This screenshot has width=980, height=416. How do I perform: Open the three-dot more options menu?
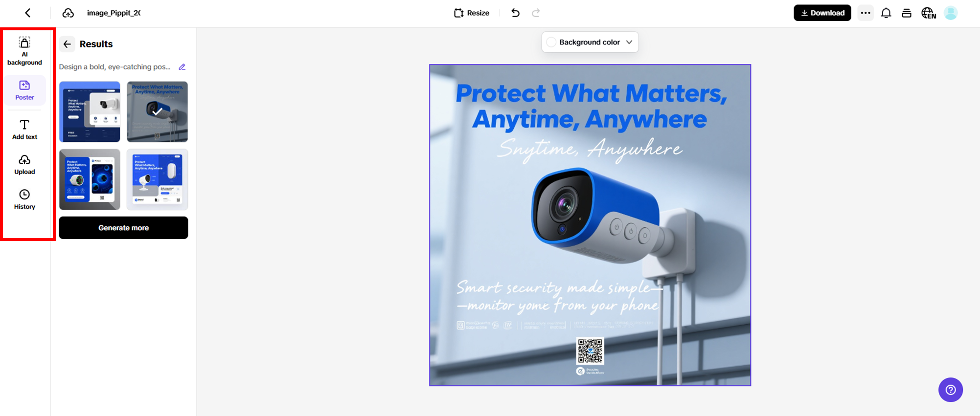pos(866,13)
